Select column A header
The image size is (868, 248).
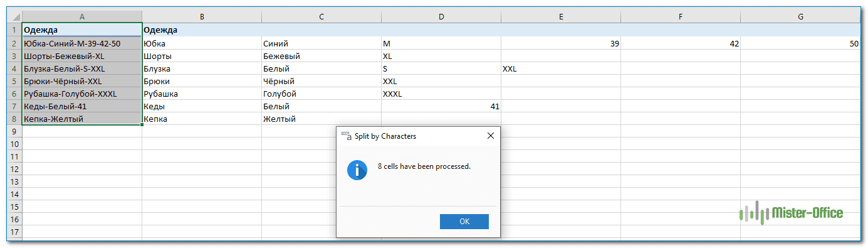click(82, 17)
